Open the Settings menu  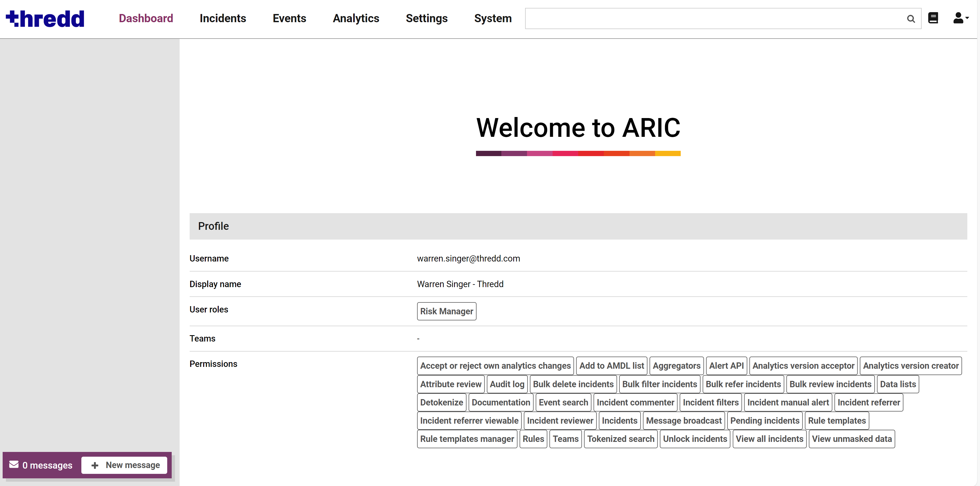point(426,18)
